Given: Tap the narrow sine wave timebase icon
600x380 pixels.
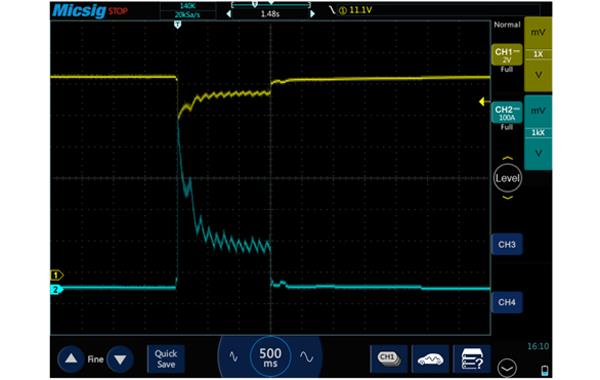Looking at the screenshot, I should 233,357.
